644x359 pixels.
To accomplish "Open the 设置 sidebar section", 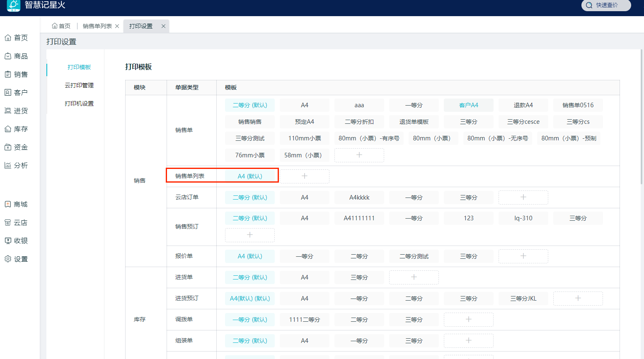I will pyautogui.click(x=16, y=259).
